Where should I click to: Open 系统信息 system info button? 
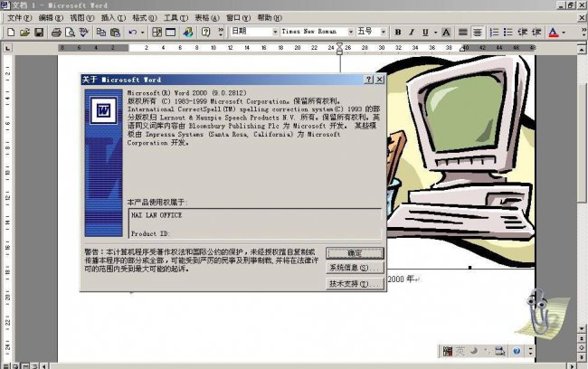355,268
